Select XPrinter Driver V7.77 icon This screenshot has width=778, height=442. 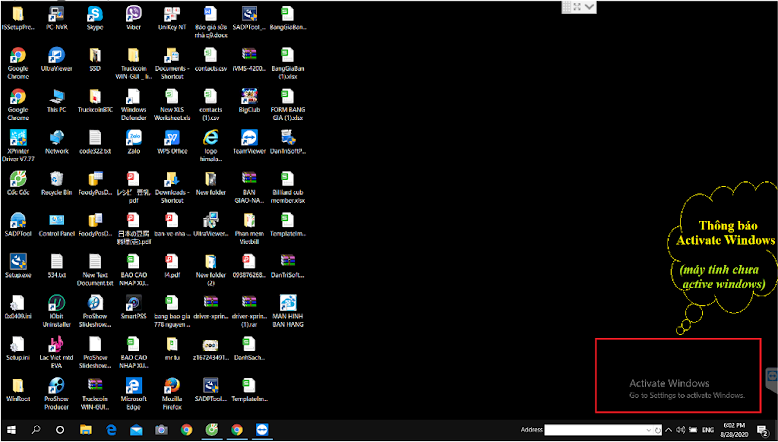pos(18,146)
